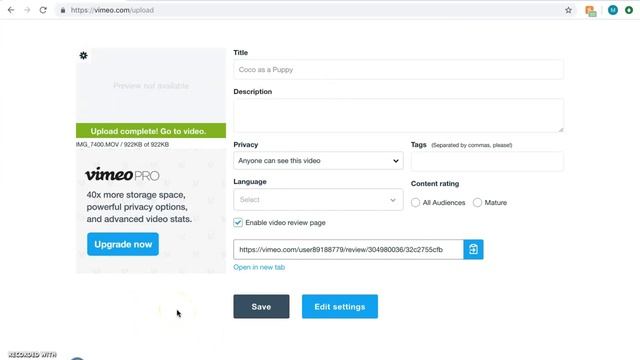This screenshot has width=640, height=360.
Task: Copy review link with the clipboard icon
Action: [x=473, y=249]
